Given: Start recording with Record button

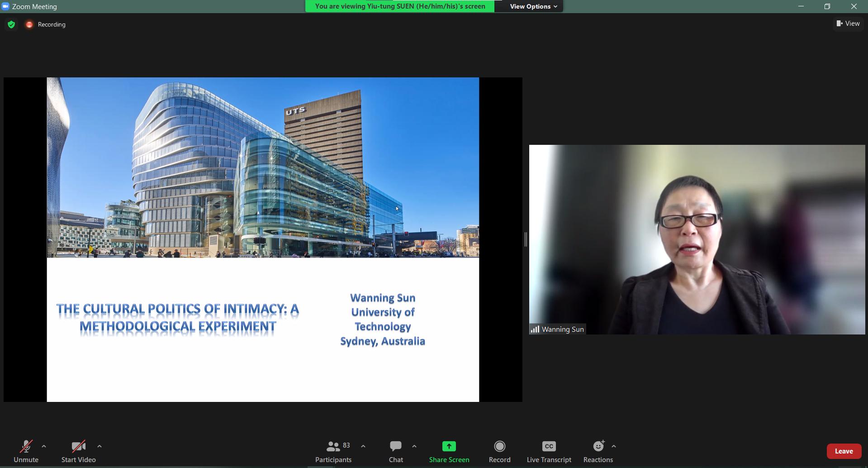Looking at the screenshot, I should [x=500, y=451].
